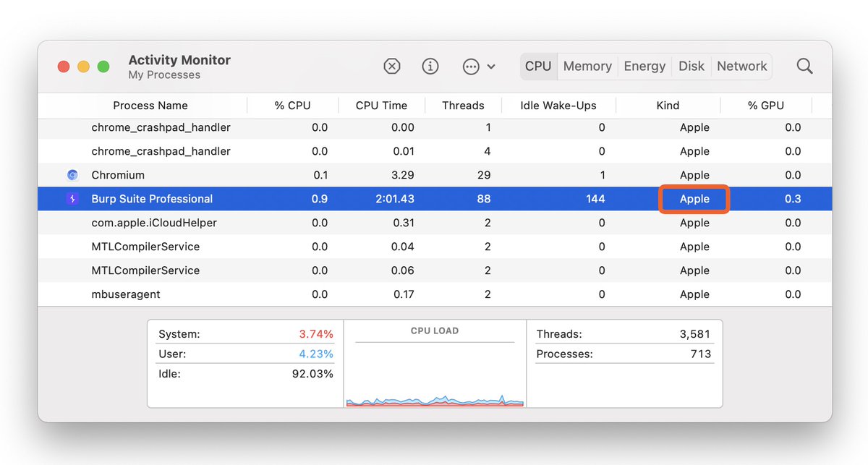Viewport: 868px width, 465px height.
Task: Click the red close window button
Action: (64, 67)
